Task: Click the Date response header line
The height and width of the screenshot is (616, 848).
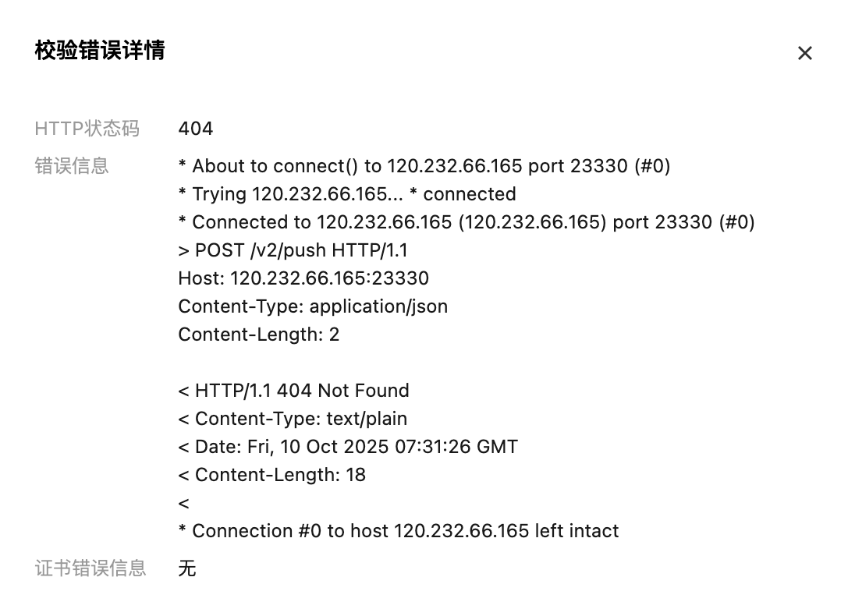Action: 348,447
